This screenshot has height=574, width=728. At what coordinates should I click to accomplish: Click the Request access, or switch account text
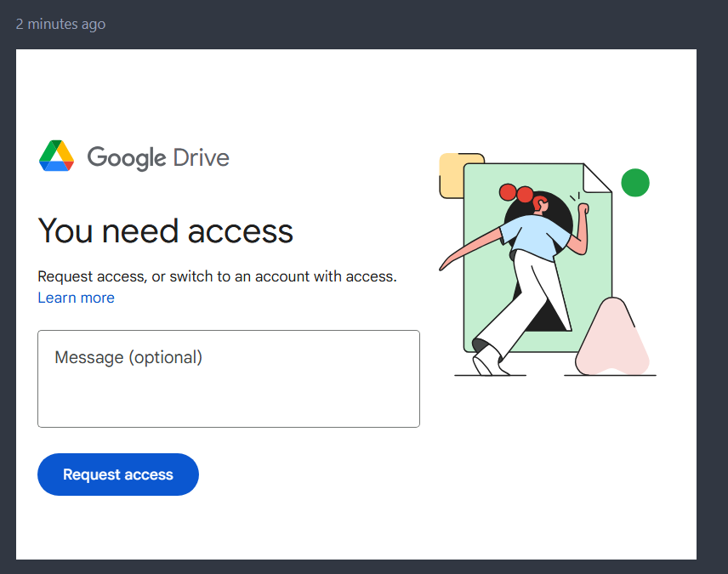(x=217, y=276)
